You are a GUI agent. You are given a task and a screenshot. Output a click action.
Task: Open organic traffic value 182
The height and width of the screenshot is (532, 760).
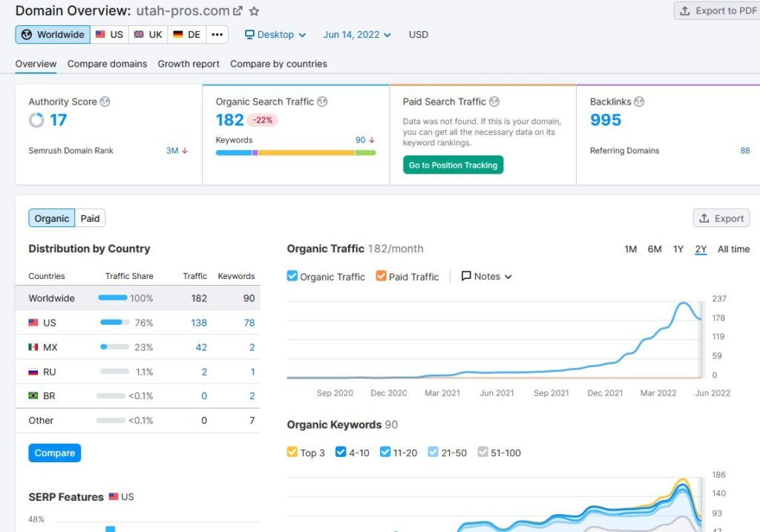coord(230,119)
